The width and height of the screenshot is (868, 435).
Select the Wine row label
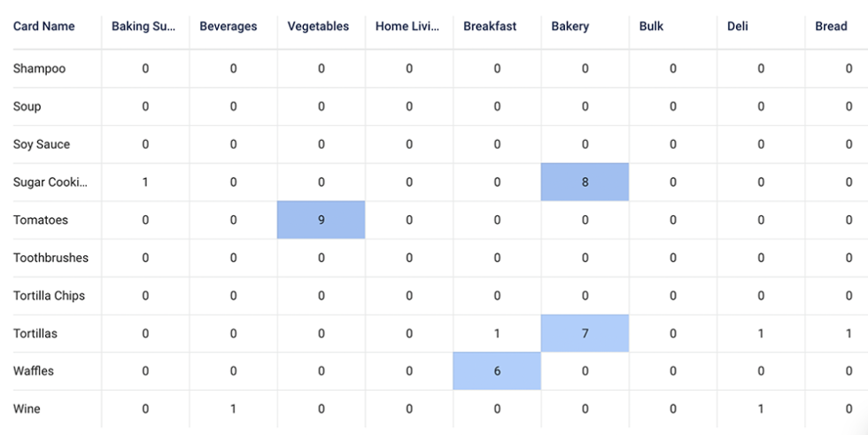[27, 409]
